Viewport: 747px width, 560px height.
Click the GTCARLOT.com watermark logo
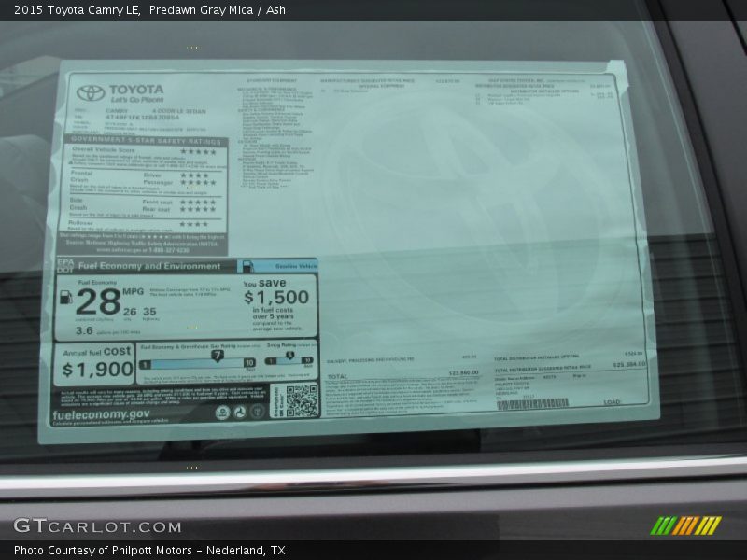coord(97,525)
